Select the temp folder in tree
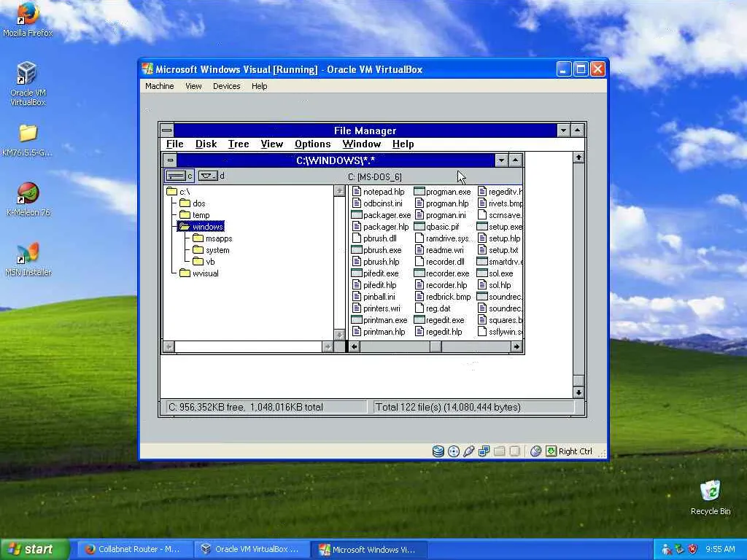The height and width of the screenshot is (560, 747). pos(194,215)
